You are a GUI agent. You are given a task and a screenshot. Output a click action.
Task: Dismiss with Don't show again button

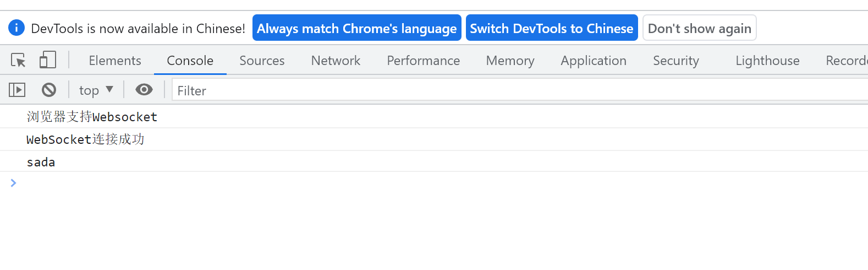coord(699,28)
